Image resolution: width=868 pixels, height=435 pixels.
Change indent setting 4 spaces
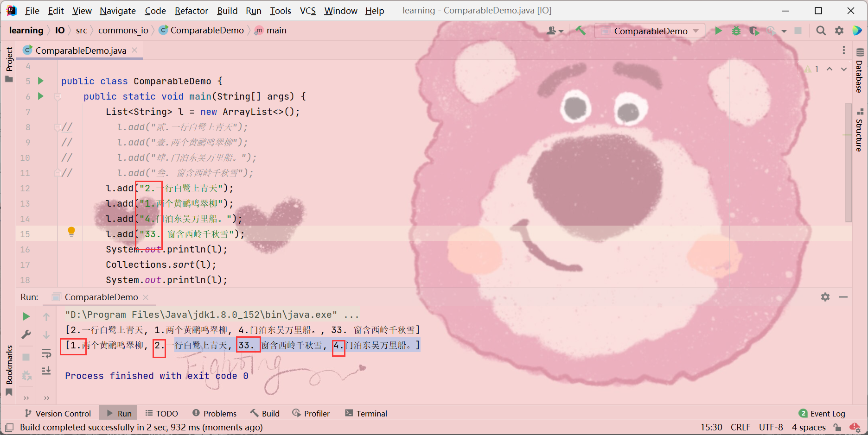click(809, 427)
